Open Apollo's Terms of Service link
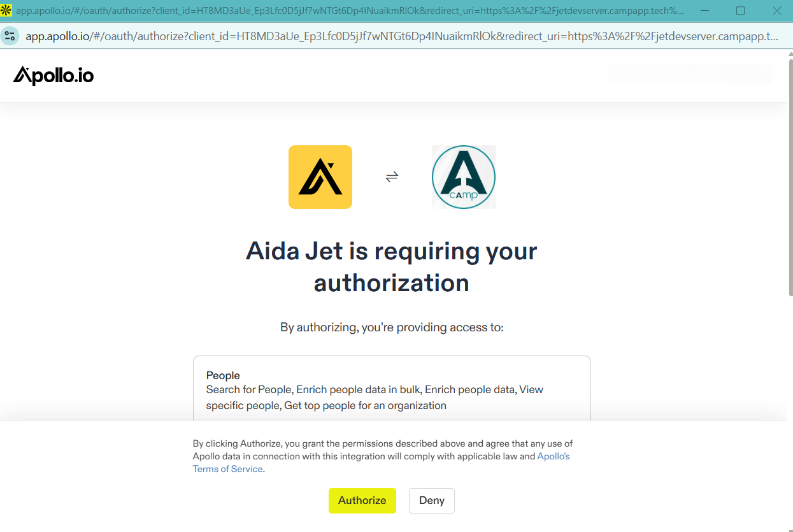793x532 pixels. click(381, 463)
